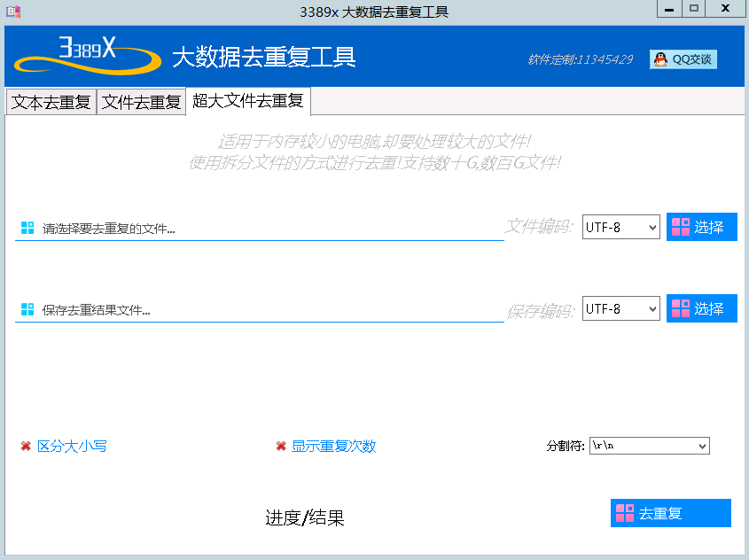Click the 保存编码: label

540,312
